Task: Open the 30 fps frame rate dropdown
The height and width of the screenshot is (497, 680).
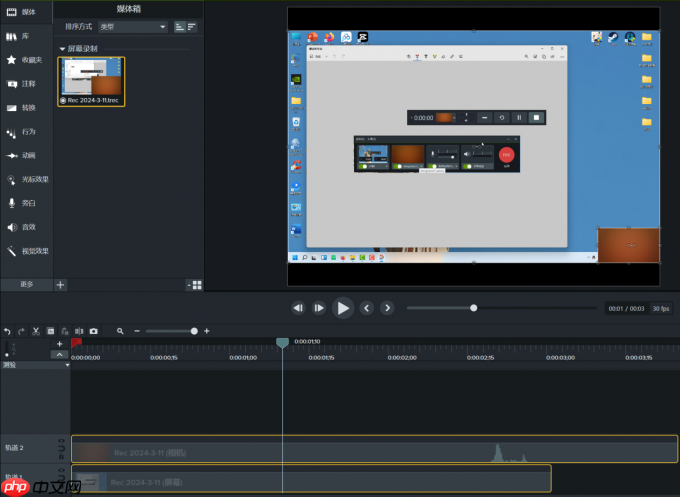Action: (x=661, y=309)
